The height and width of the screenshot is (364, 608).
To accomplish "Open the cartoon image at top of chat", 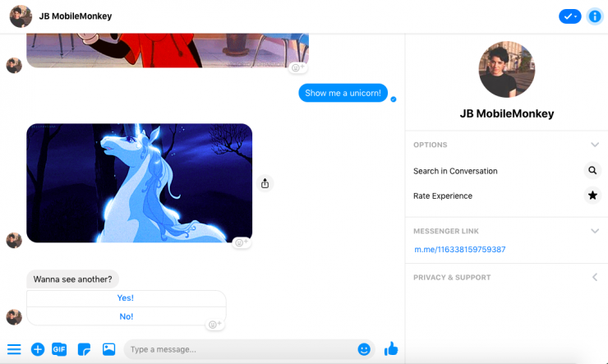I will (168, 50).
